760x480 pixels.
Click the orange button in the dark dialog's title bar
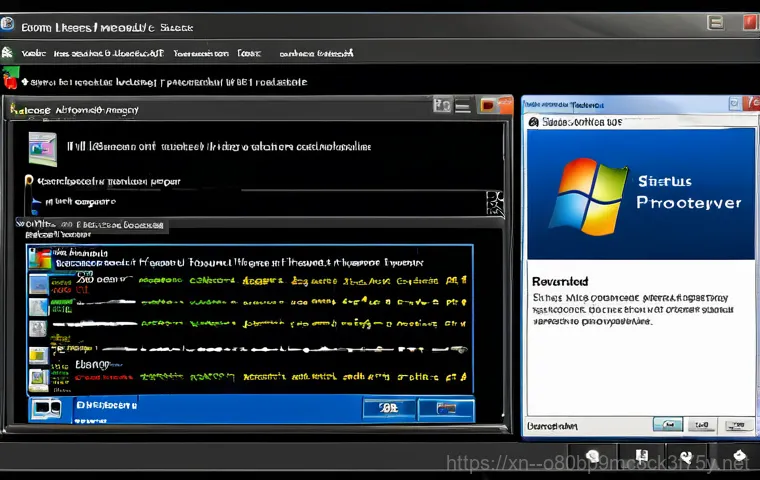pyautogui.click(x=490, y=105)
